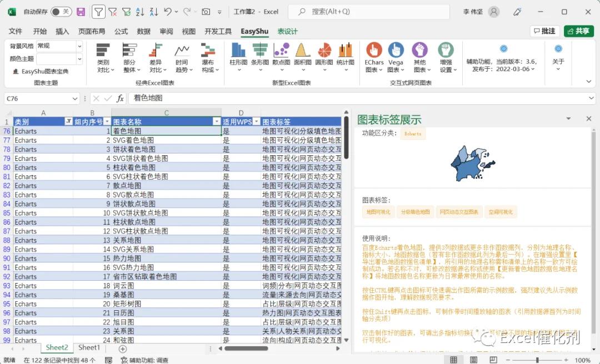Add a new sheet with the plus button
Image resolution: width=600 pixels, height=364 pixels.
[122, 348]
